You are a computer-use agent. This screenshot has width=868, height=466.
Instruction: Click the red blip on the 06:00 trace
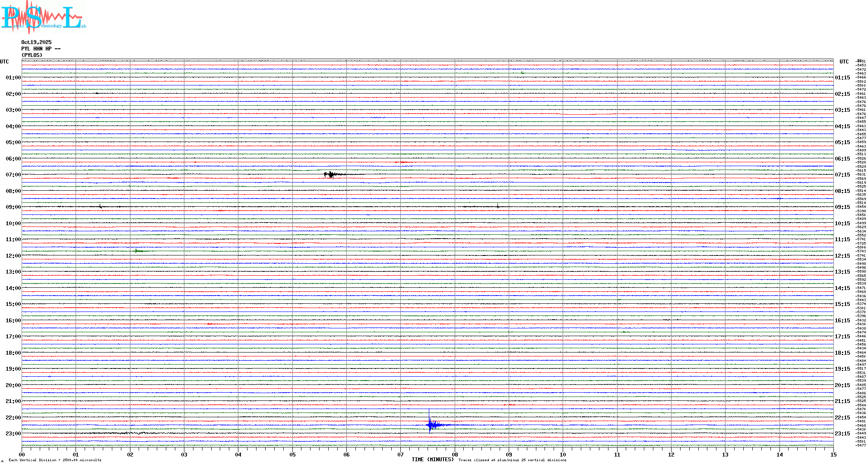403,162
